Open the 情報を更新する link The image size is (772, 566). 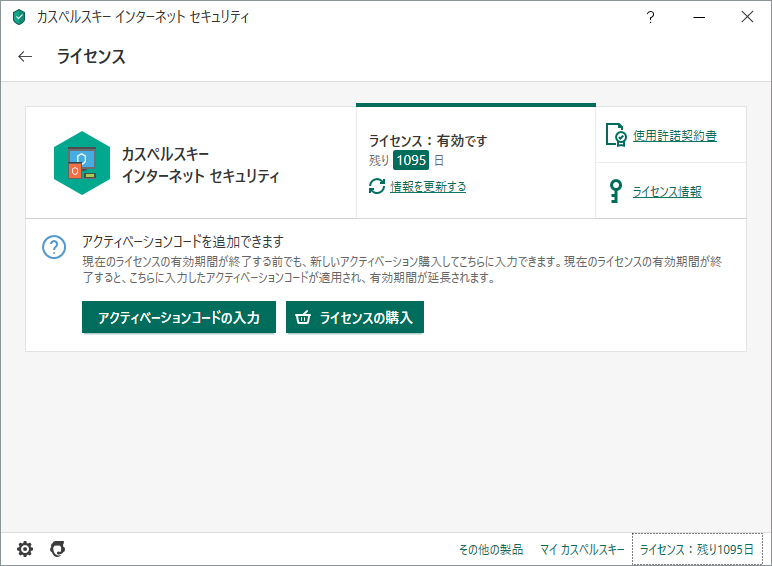[x=428, y=187]
